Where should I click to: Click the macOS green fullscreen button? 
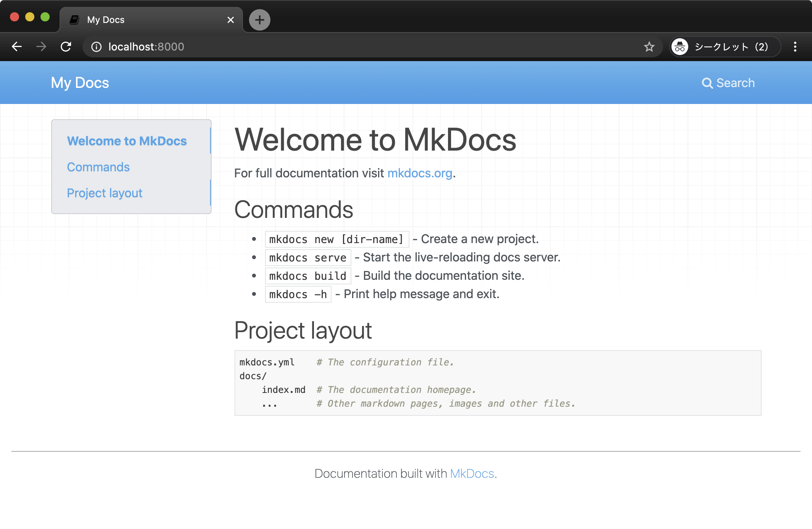pyautogui.click(x=45, y=17)
